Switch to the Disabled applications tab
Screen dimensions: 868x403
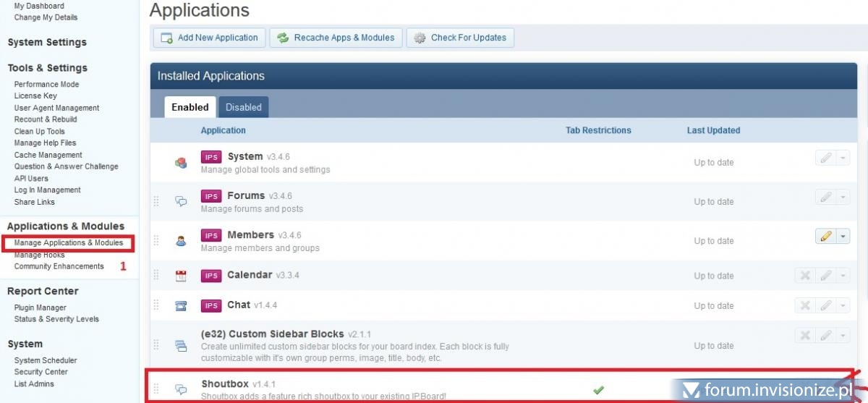pyautogui.click(x=243, y=107)
